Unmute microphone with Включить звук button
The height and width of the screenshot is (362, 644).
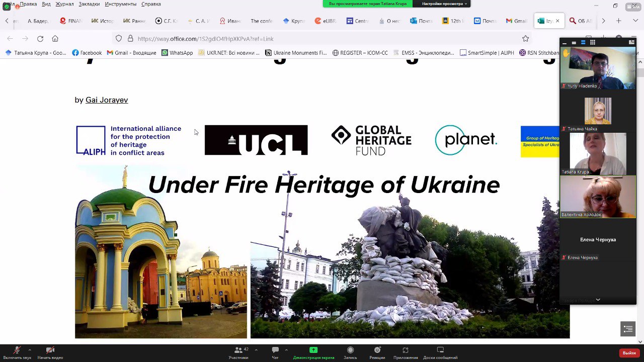pyautogui.click(x=17, y=352)
